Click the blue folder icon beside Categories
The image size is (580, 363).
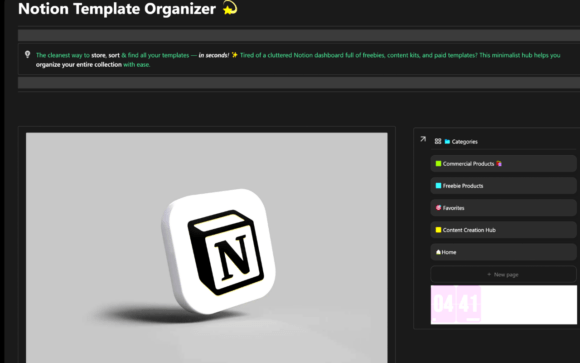coord(447,141)
